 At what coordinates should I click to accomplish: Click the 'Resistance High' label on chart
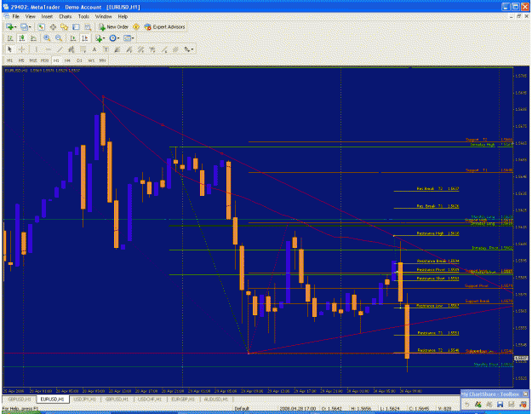pos(430,233)
